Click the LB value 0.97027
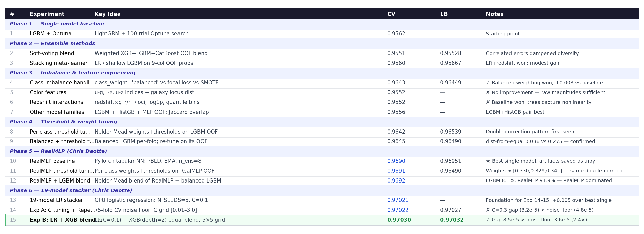 [x=451, y=210]
